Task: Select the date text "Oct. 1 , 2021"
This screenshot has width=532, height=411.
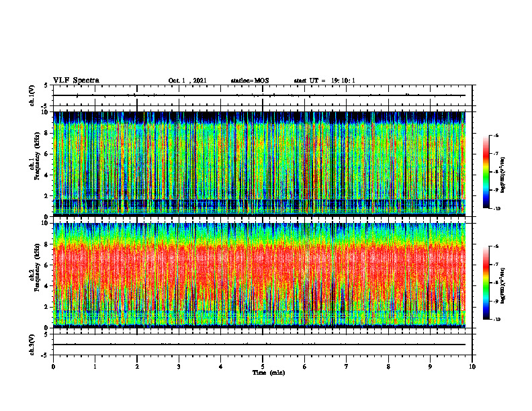Action: (x=187, y=81)
